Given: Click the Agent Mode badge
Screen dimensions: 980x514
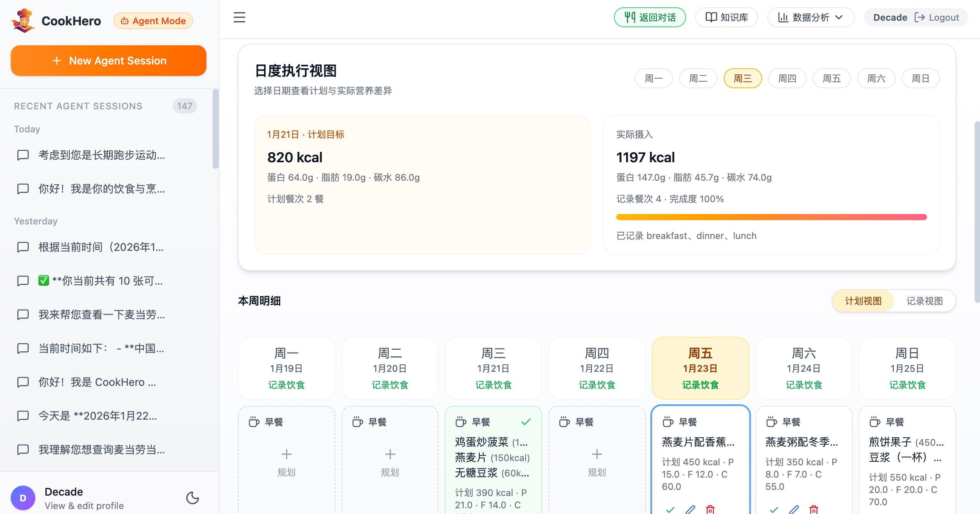Looking at the screenshot, I should [153, 21].
